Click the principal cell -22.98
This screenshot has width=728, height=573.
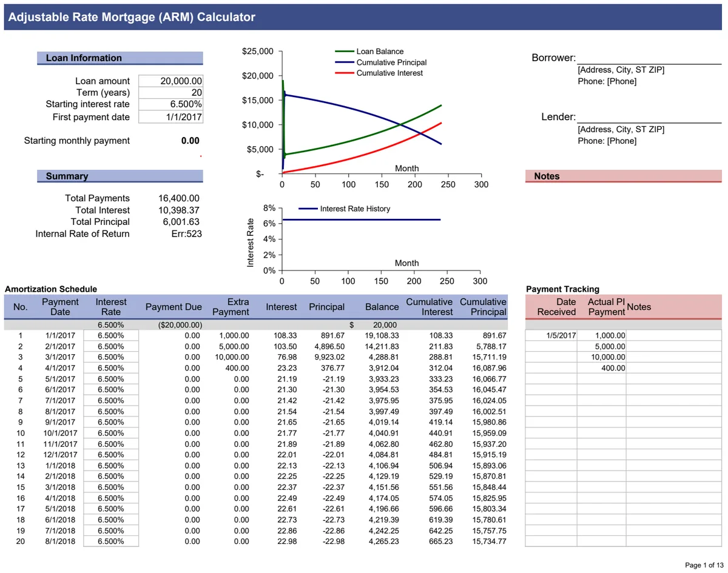[334, 541]
